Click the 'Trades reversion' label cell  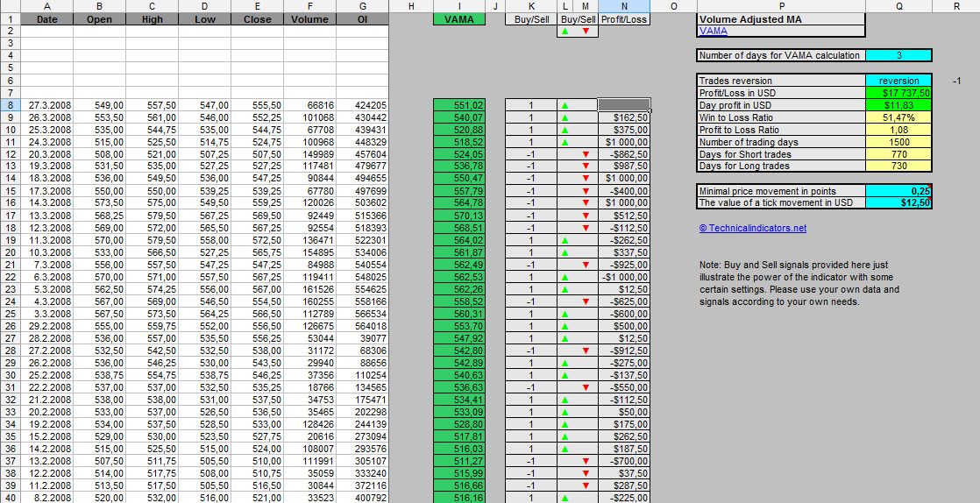(x=781, y=81)
